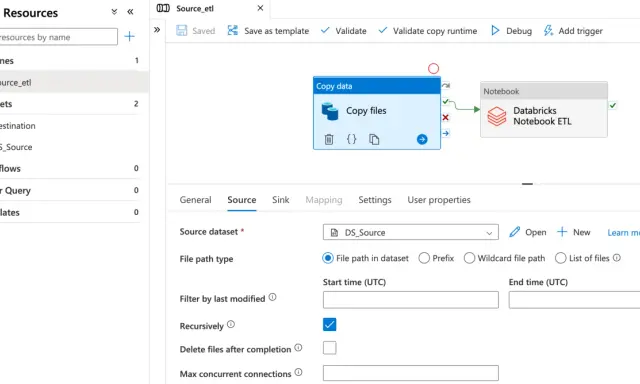Switch to the User properties tab
Image resolution: width=640 pixels, height=384 pixels.
coord(439,200)
